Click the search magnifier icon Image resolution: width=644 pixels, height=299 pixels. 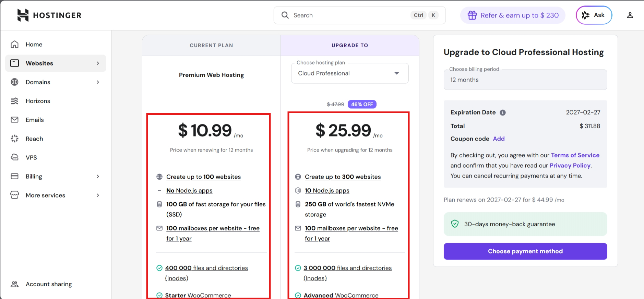(285, 15)
